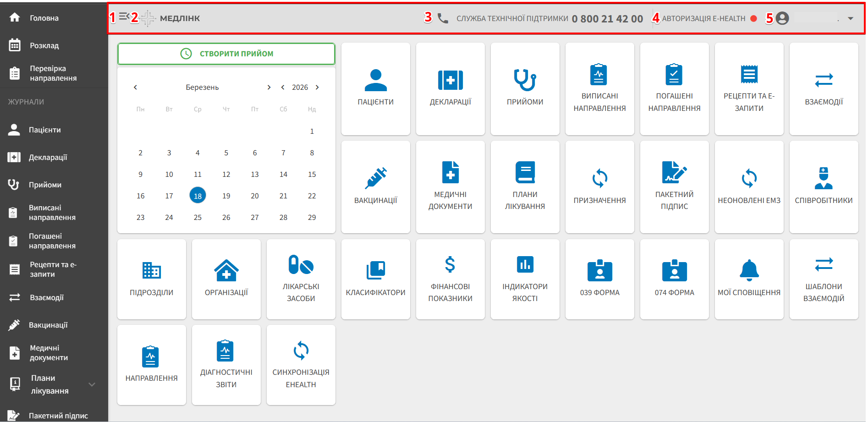Open the Фінансові показники dollar tile

(x=450, y=279)
